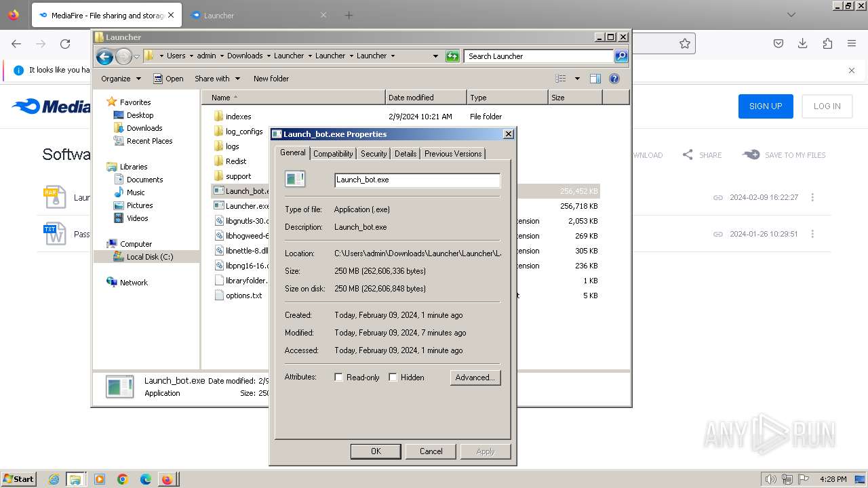The width and height of the screenshot is (868, 488).
Task: Open the Organize dropdown menu
Action: [x=121, y=79]
